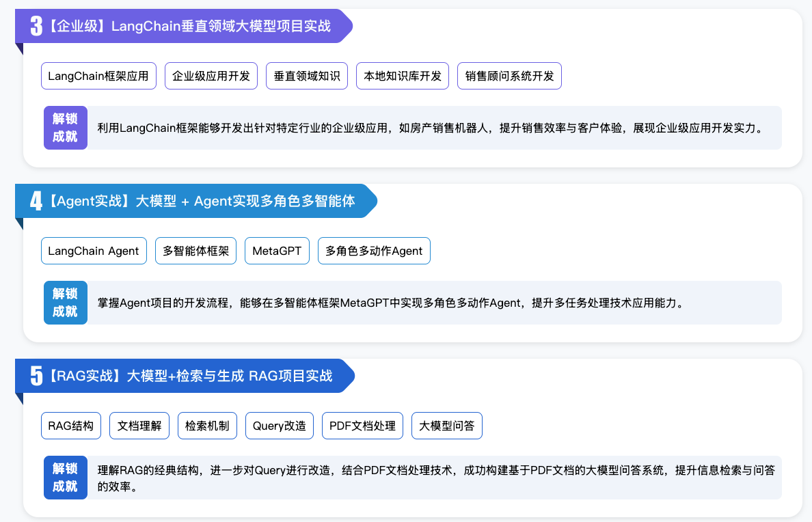Click the 垂直领域知识 tag

click(307, 76)
